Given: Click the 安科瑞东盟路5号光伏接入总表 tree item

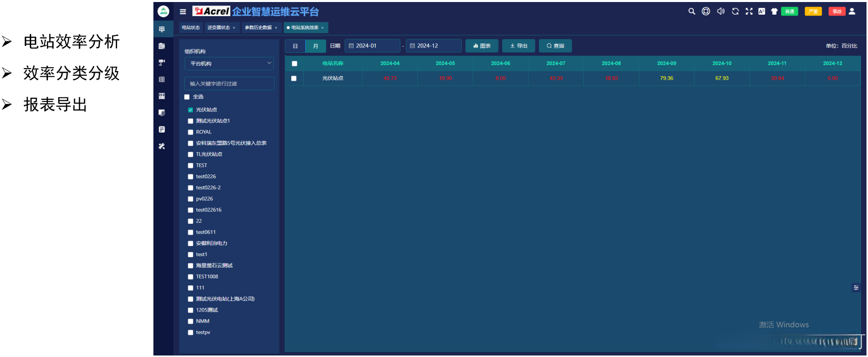Looking at the screenshot, I should (231, 143).
